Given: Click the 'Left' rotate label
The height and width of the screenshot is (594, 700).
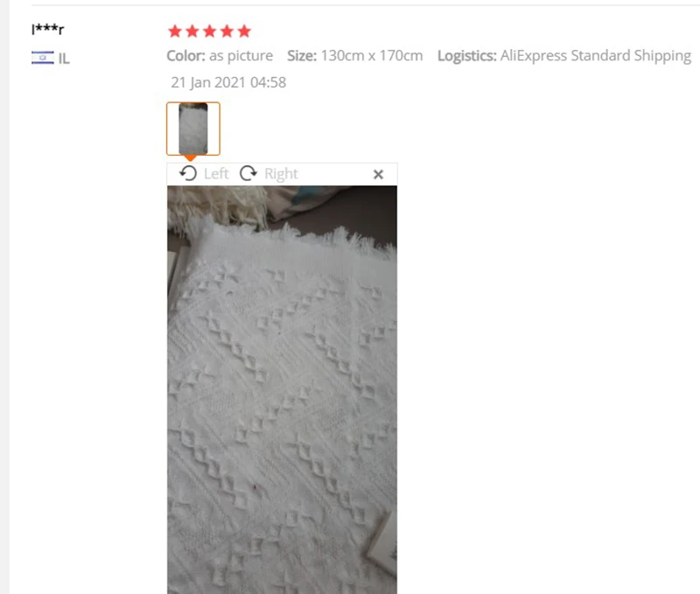Looking at the screenshot, I should tap(216, 173).
